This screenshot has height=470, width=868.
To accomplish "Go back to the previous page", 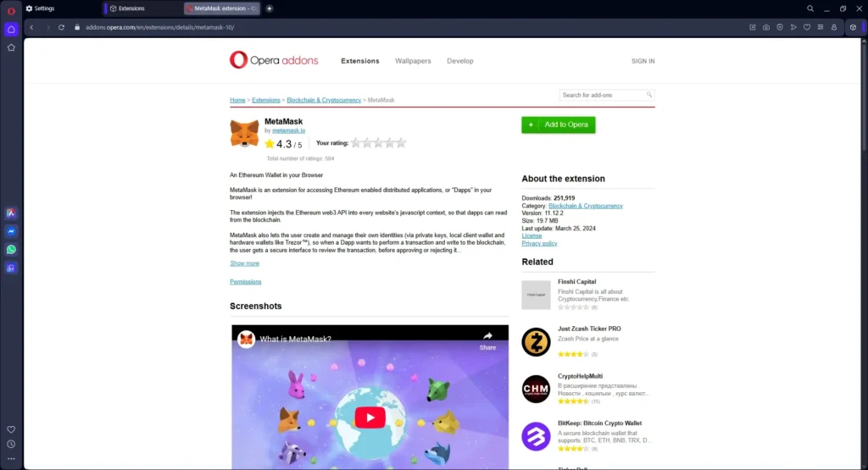I will pyautogui.click(x=31, y=27).
